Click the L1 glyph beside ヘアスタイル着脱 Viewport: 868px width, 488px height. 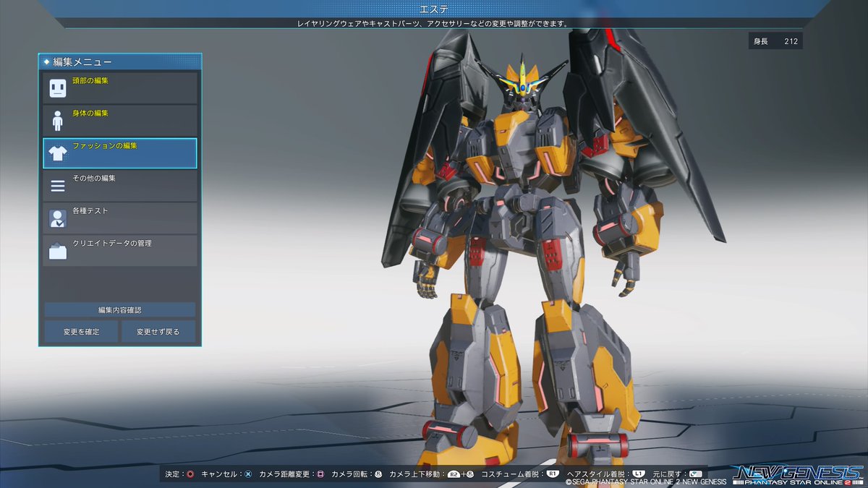tap(638, 474)
